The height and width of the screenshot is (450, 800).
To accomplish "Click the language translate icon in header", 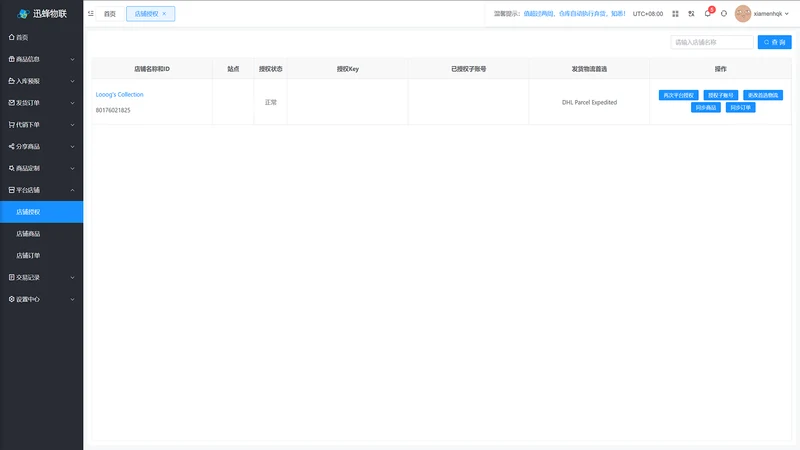I will 691,14.
